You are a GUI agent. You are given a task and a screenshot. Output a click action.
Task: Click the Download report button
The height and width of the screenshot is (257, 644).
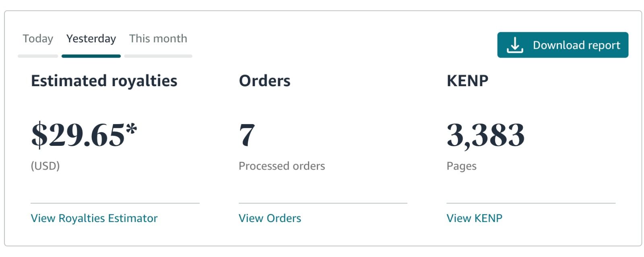562,45
